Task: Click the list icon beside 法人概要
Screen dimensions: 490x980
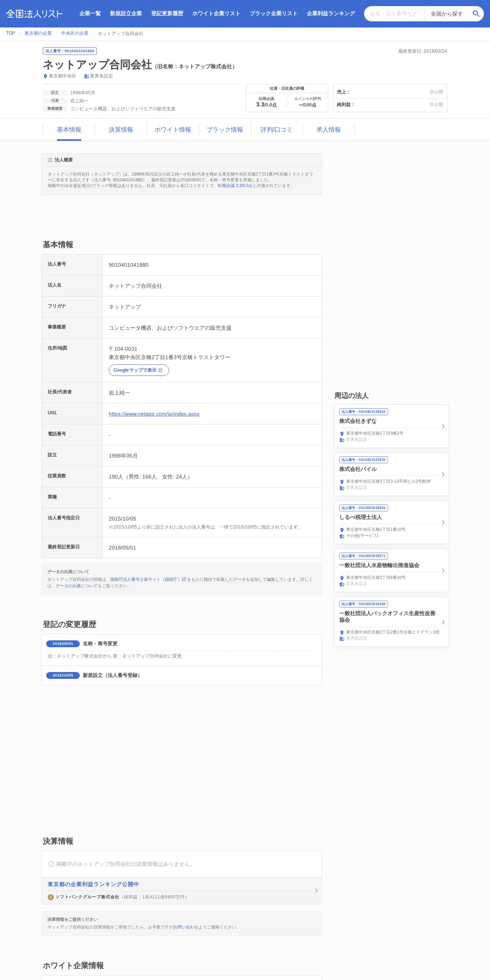Action: 50,160
